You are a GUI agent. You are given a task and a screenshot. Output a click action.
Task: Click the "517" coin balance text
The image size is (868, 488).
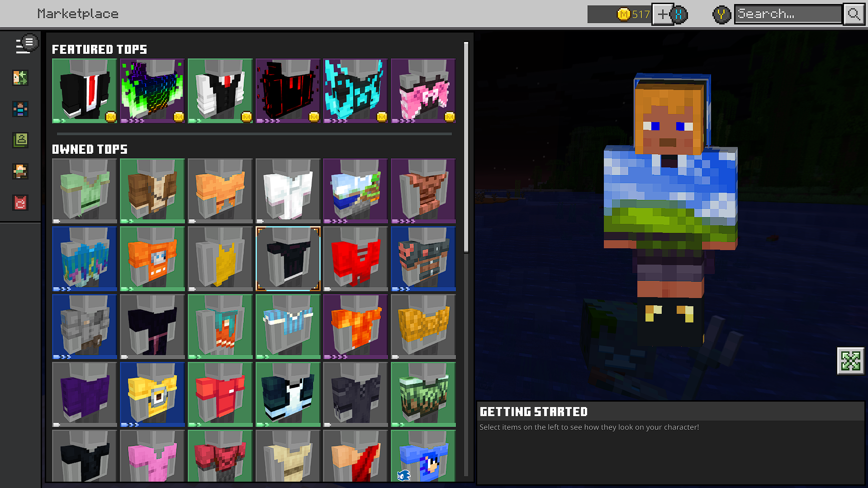click(641, 14)
